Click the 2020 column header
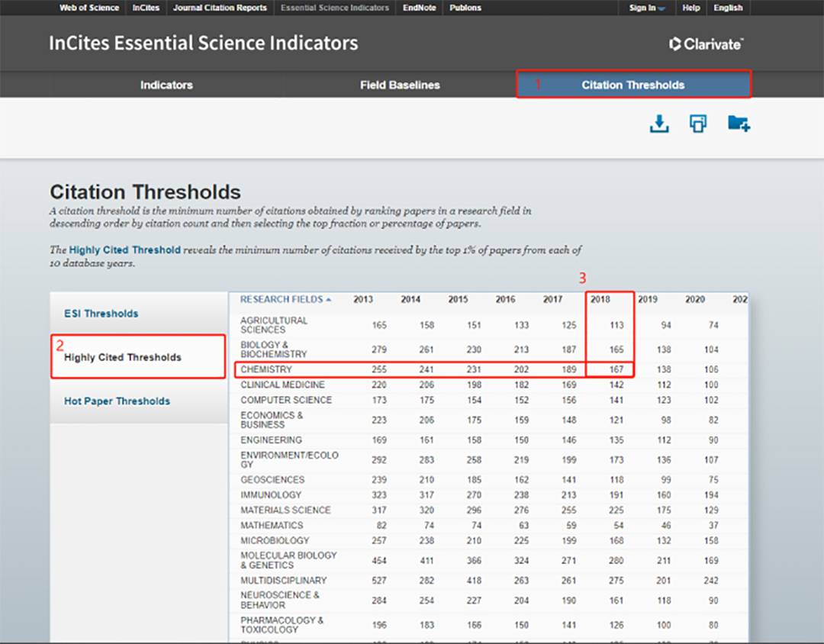 click(x=695, y=299)
